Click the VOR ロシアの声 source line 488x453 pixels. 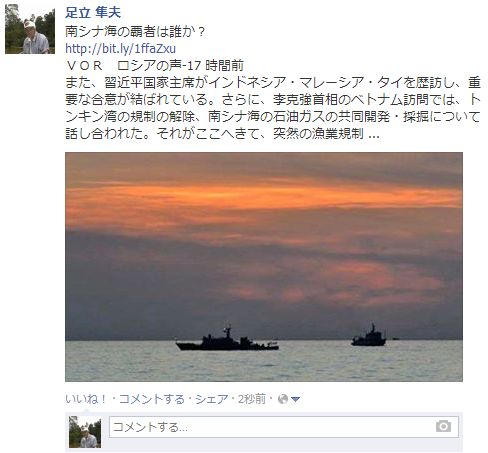click(154, 66)
